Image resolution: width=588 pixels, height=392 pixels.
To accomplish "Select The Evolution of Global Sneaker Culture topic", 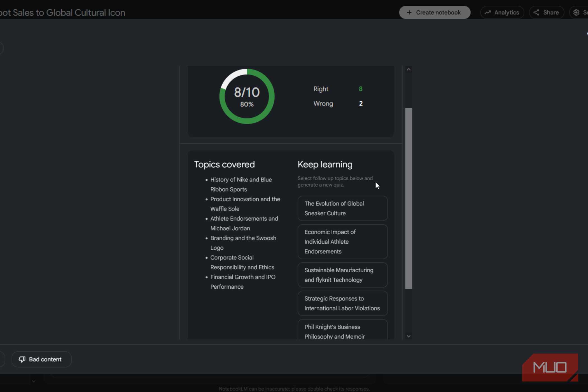I will pyautogui.click(x=342, y=208).
